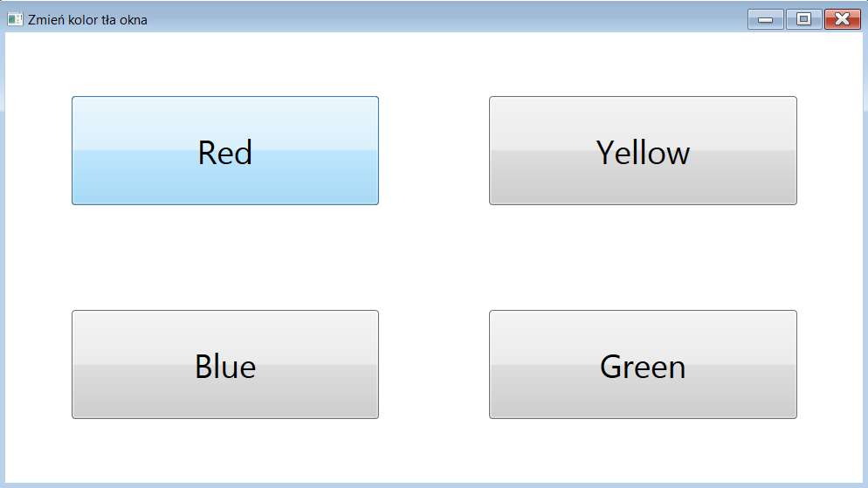Viewport: 868px width, 488px height.
Task: Hit the Green button
Action: 643,365
